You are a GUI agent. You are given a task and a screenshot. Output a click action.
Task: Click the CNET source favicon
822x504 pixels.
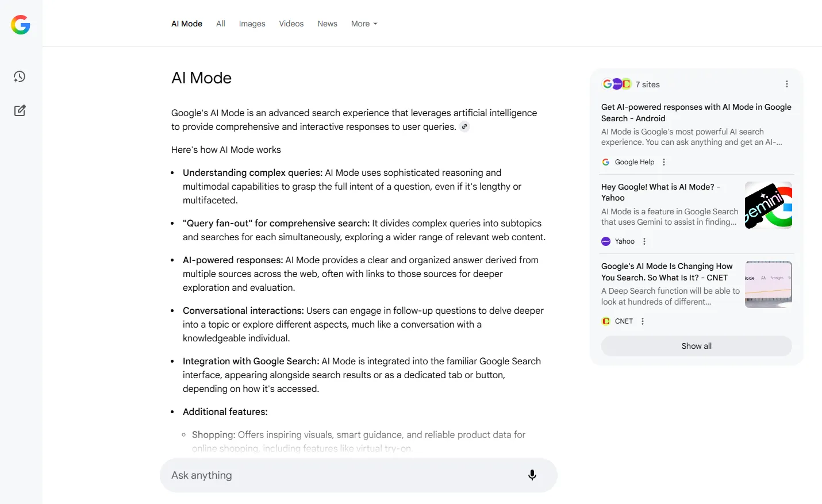coord(606,321)
